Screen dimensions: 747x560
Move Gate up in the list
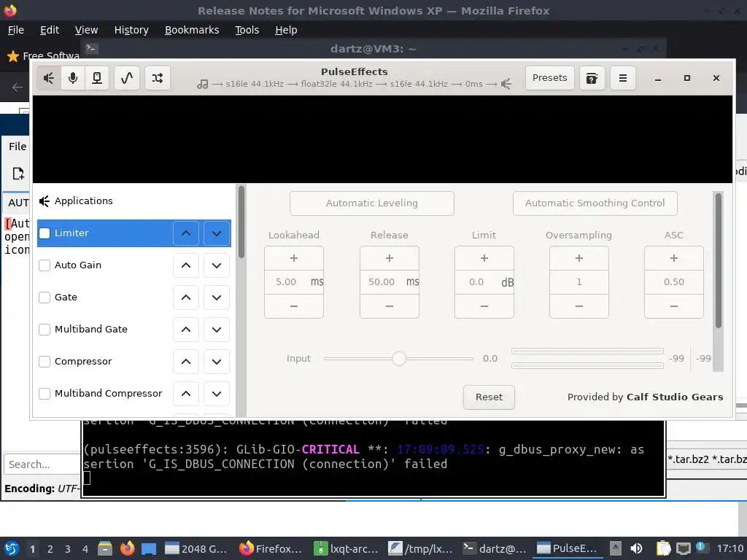click(x=186, y=297)
